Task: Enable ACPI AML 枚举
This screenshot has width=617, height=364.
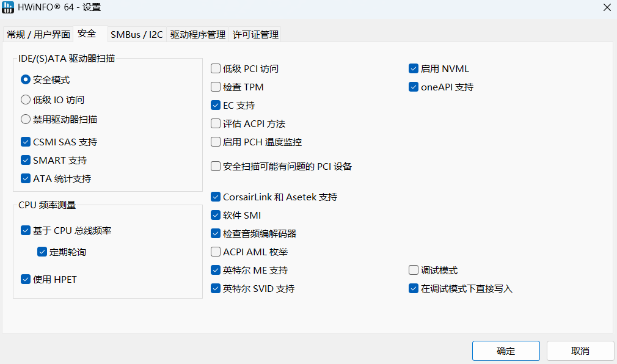Action: (x=216, y=252)
